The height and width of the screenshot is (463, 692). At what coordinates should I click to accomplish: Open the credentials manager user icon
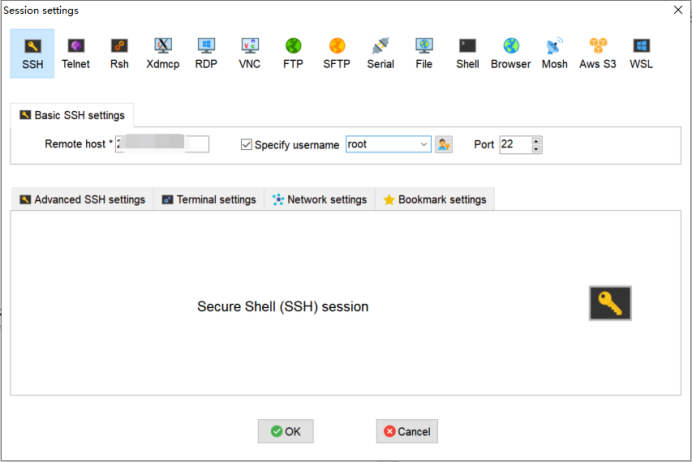[x=444, y=144]
